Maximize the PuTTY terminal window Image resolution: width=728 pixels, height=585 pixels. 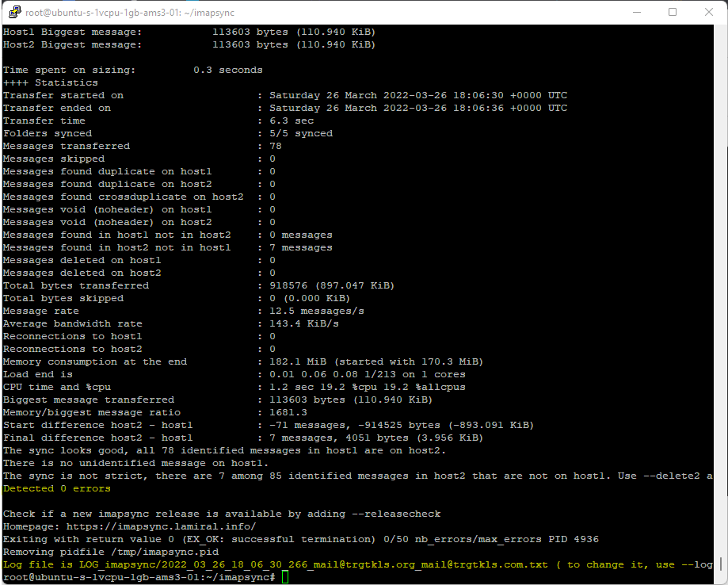click(673, 12)
